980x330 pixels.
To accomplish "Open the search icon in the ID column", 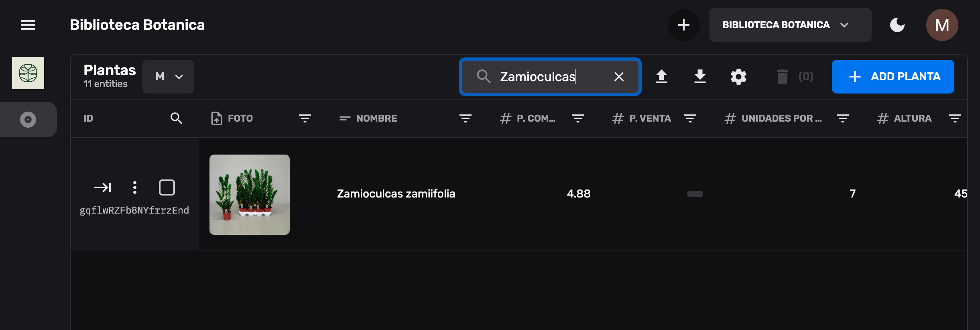I will coord(177,118).
